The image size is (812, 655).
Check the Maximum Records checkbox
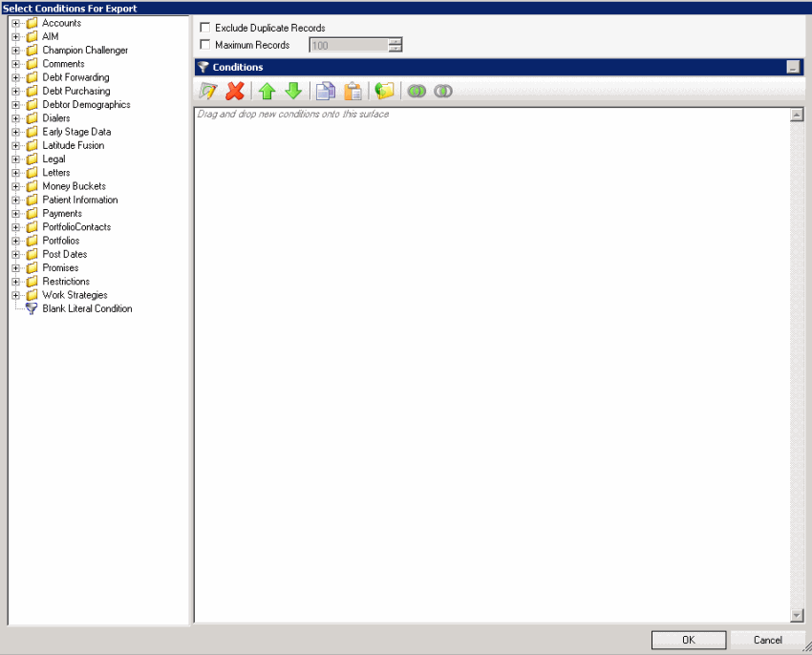[204, 45]
